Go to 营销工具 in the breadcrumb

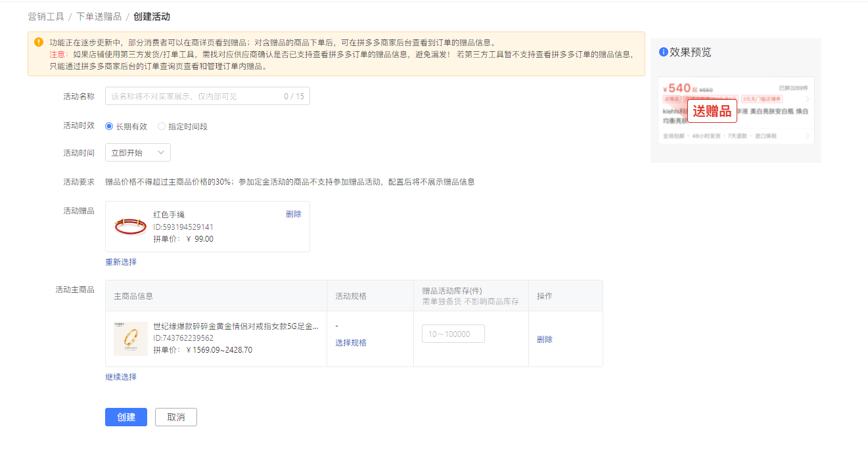(x=46, y=16)
